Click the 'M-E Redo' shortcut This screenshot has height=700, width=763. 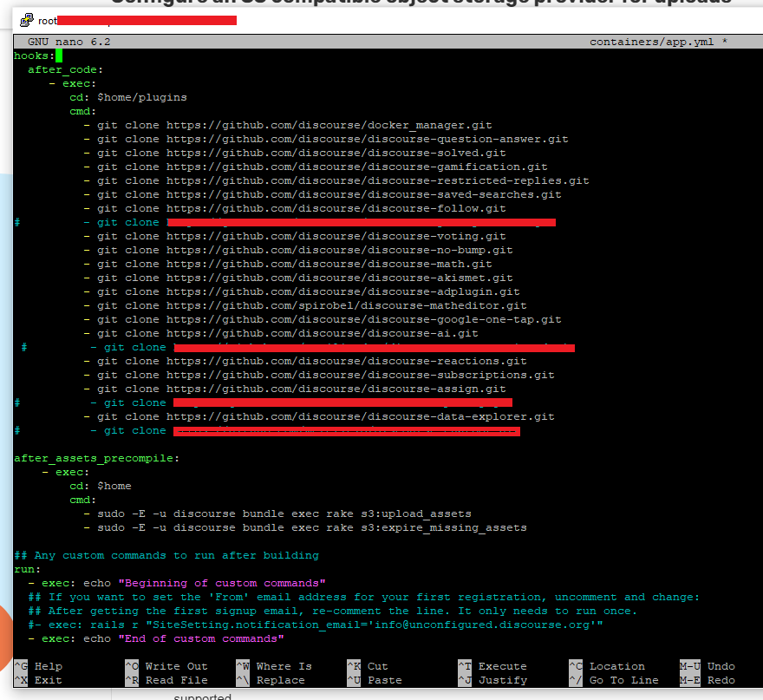(708, 680)
